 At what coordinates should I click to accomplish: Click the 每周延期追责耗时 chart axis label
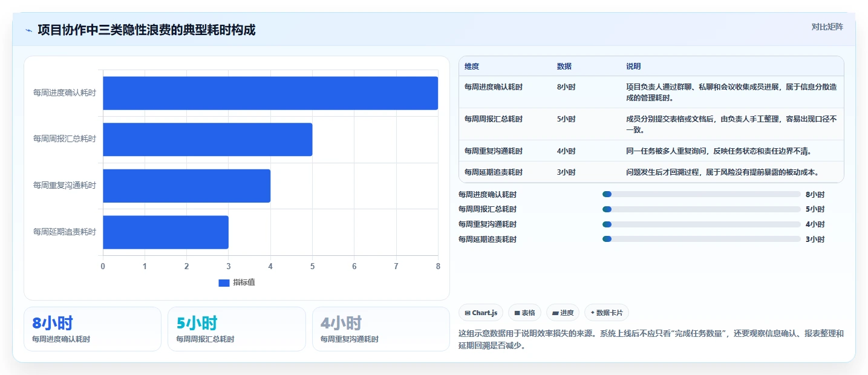click(65, 232)
